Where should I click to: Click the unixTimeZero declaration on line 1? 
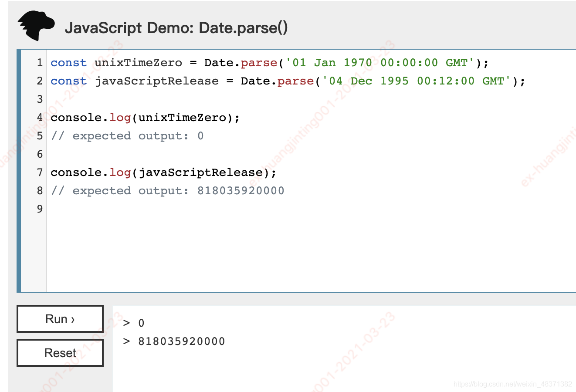click(270, 63)
